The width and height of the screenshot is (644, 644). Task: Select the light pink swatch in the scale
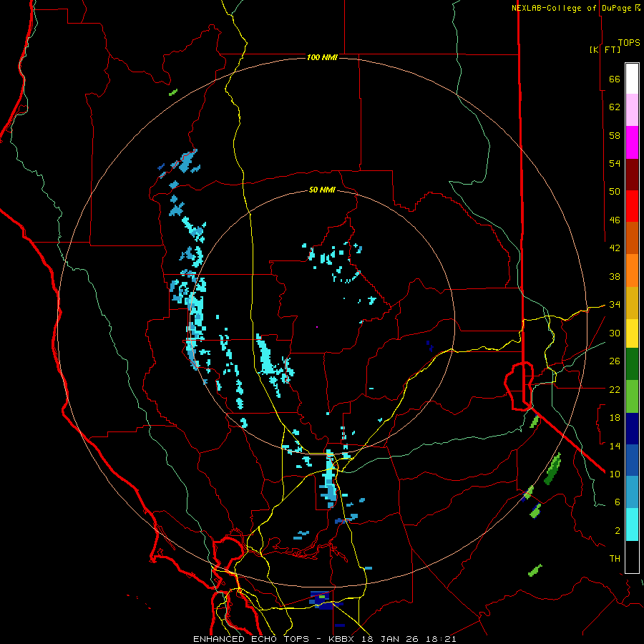(x=632, y=109)
